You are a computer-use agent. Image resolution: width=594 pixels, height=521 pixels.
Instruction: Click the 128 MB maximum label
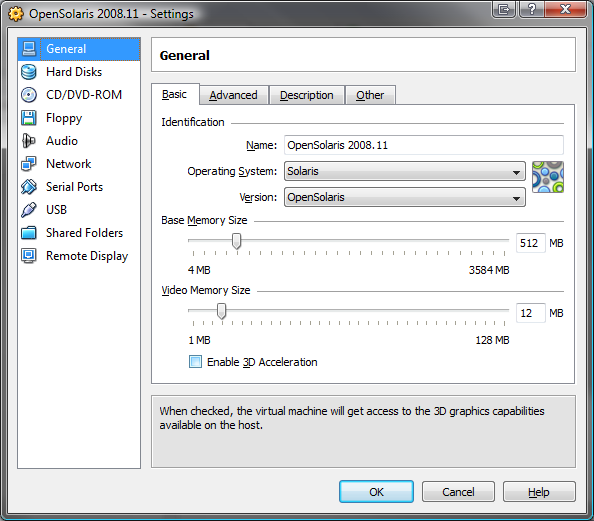(x=492, y=340)
